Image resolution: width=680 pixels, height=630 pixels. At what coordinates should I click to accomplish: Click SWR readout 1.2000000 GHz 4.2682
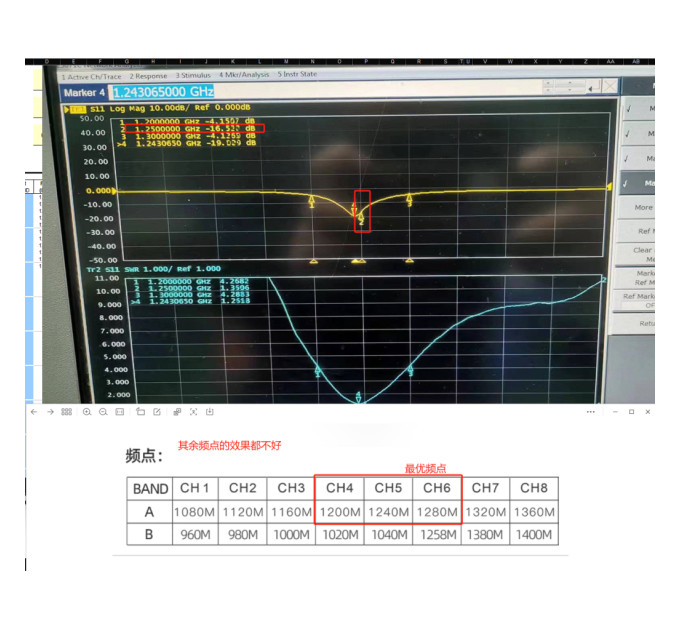pos(191,282)
